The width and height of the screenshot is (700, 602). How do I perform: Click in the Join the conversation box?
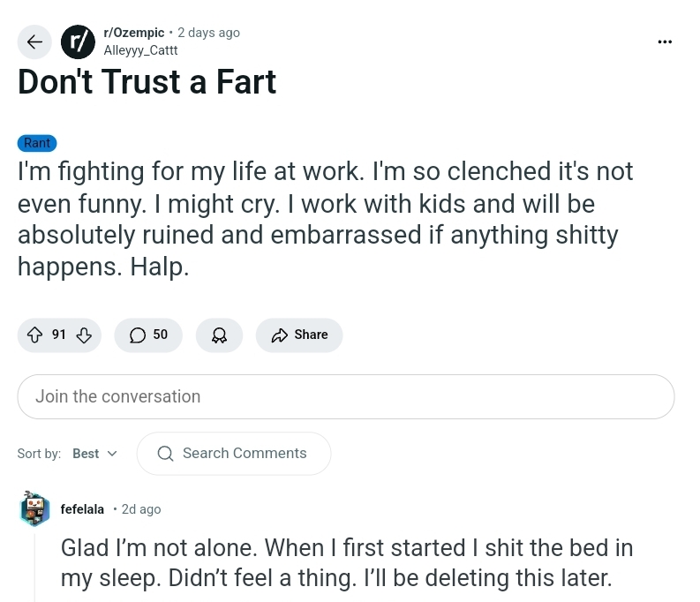click(x=345, y=396)
